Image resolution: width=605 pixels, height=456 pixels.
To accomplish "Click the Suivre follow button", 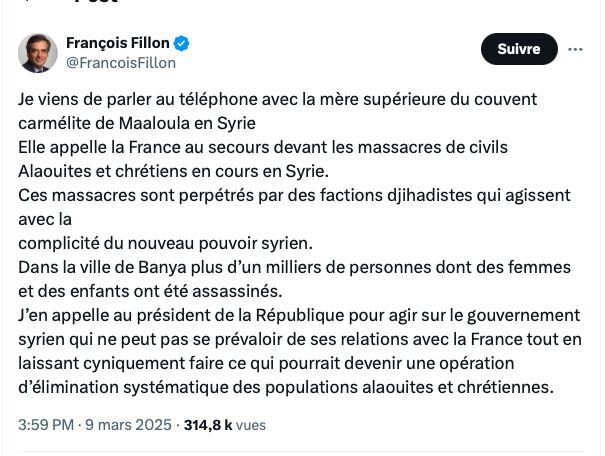I will coord(518,49).
